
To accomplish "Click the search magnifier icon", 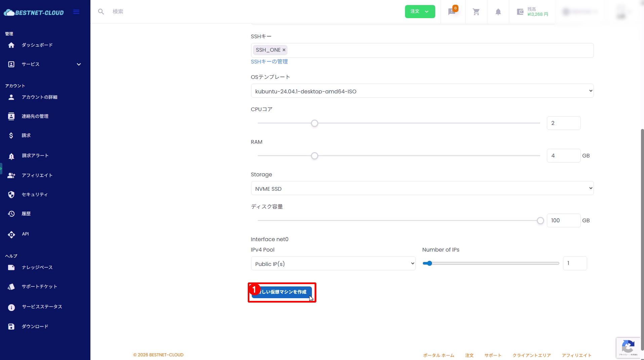I will pos(101,12).
